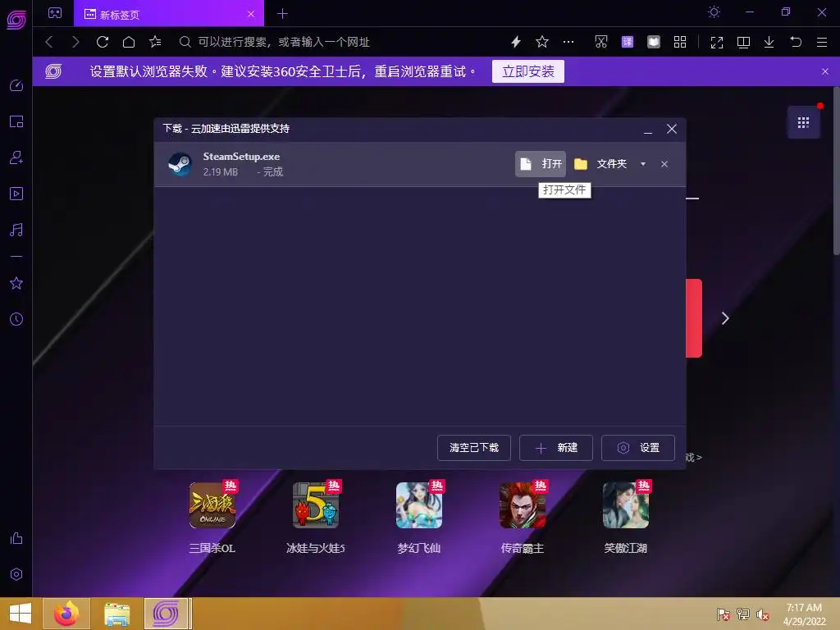Screen dimensions: 840x630
Task: Open the sidebar settings hexagon icon
Action: [x=16, y=574]
